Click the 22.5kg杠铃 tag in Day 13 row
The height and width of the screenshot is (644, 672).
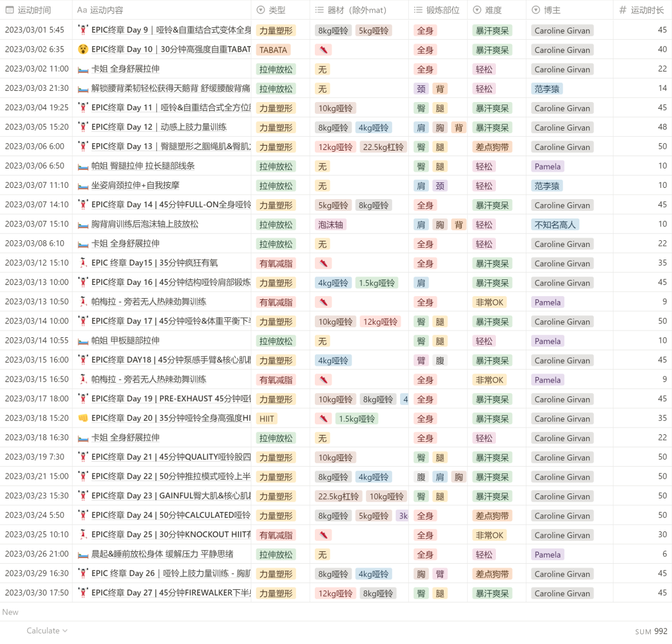pos(383,147)
